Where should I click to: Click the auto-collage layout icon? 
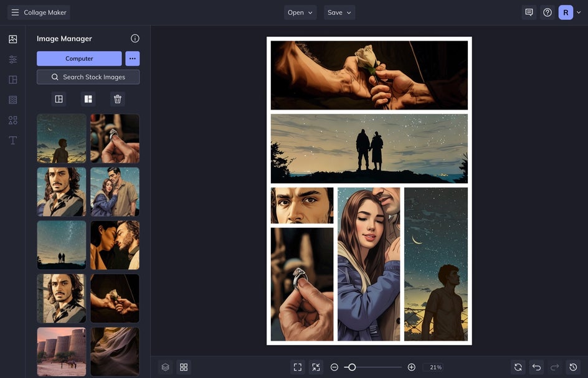point(59,99)
